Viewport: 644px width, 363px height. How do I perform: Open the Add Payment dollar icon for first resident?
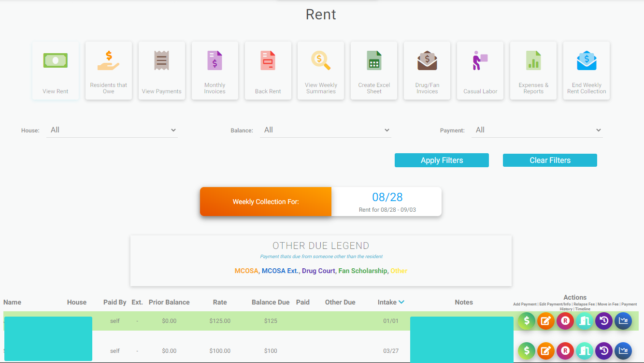click(x=526, y=320)
